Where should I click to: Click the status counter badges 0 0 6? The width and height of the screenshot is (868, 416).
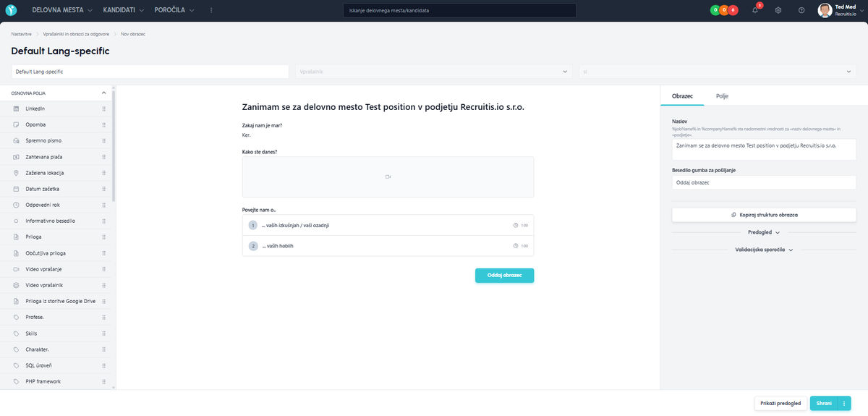(x=724, y=10)
